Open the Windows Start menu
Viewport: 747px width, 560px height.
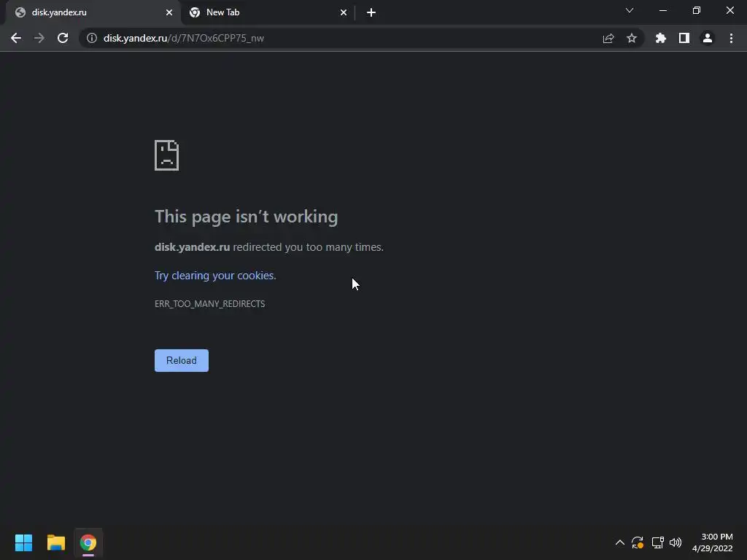tap(23, 542)
